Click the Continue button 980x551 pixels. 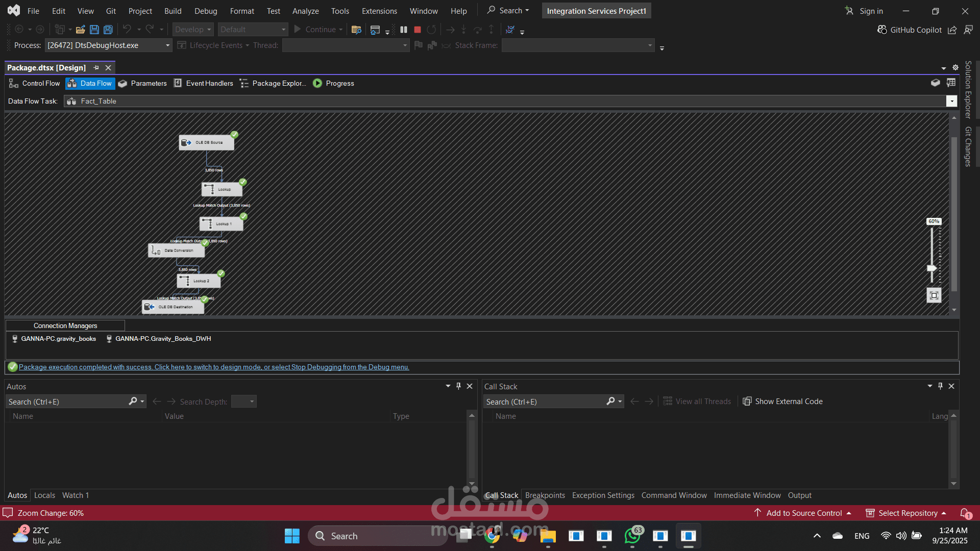(x=315, y=30)
